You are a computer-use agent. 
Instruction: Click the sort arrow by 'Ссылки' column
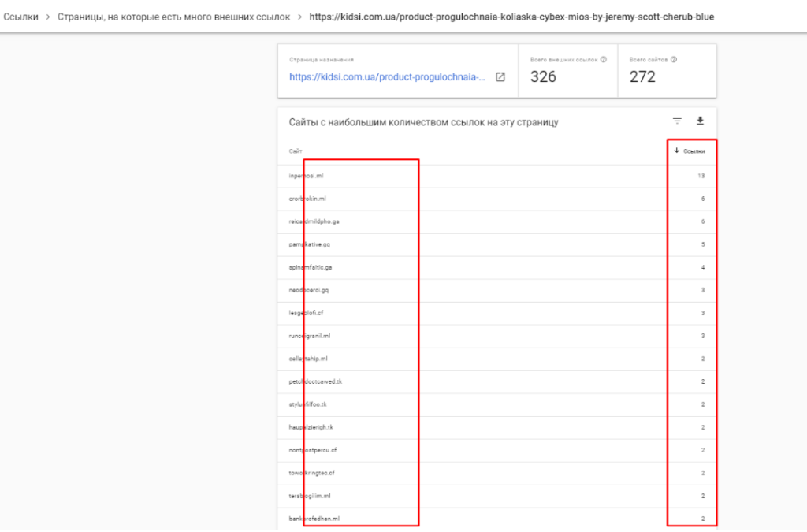[x=676, y=151]
